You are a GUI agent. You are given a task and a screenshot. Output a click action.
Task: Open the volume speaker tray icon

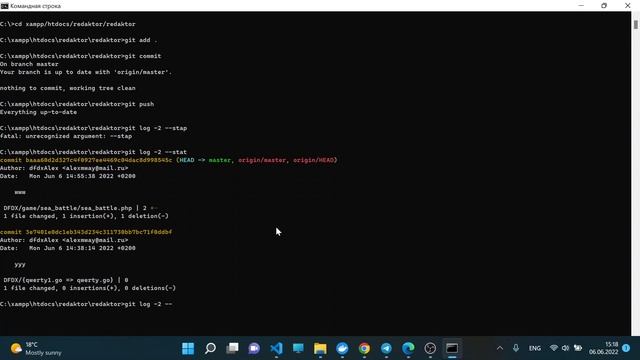pos(565,348)
